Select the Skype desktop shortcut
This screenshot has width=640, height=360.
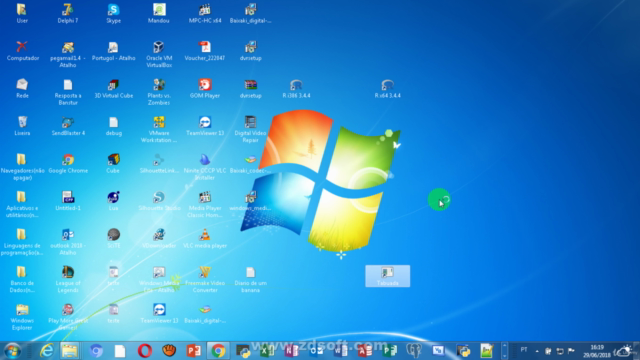(113, 13)
